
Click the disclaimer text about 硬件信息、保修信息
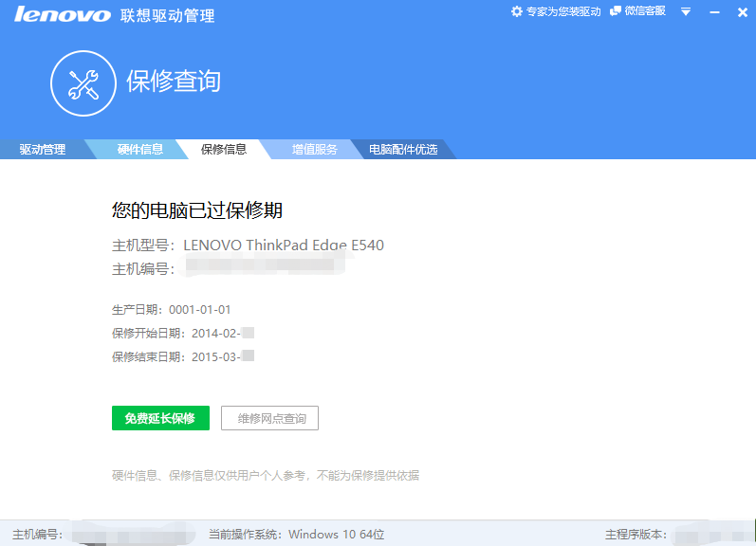(x=266, y=476)
